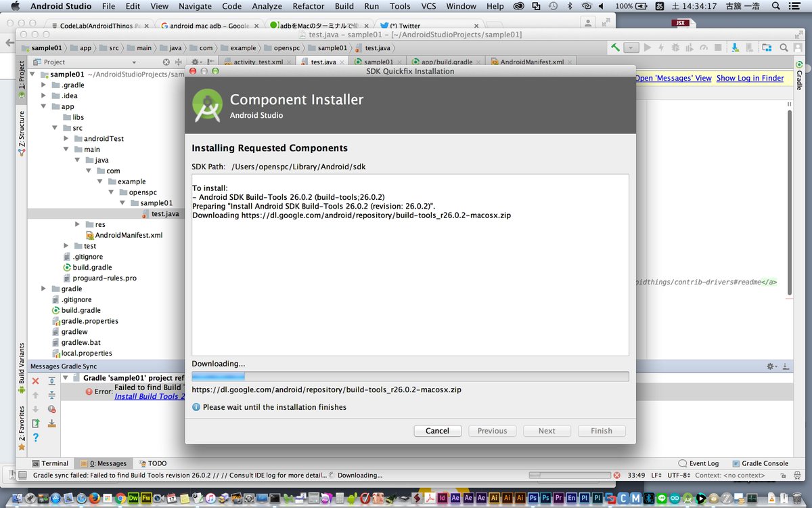Toggle the hide warnings filter icon in Messages

51,409
